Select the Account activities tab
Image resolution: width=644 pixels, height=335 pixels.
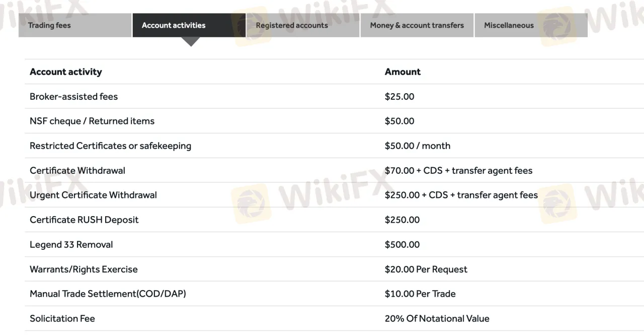click(x=189, y=25)
